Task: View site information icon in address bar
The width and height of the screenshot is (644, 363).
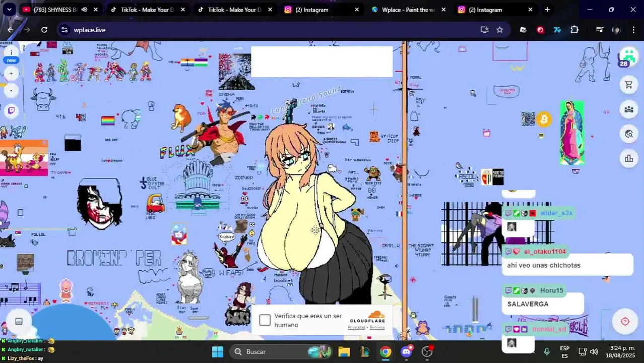Action: 65,30
